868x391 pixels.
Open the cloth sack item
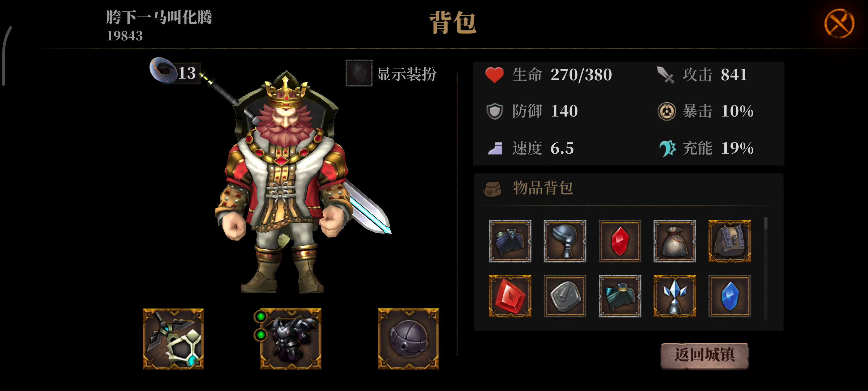click(675, 241)
